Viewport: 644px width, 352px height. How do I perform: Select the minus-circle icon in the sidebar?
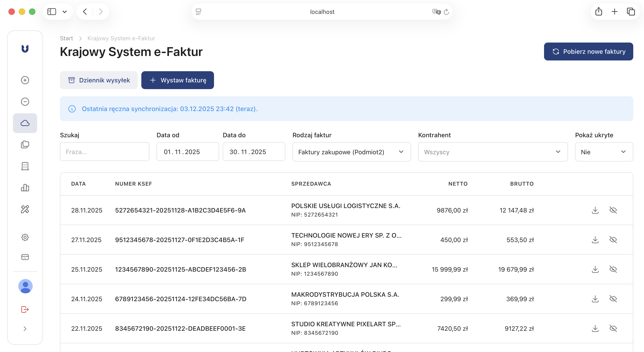25,101
